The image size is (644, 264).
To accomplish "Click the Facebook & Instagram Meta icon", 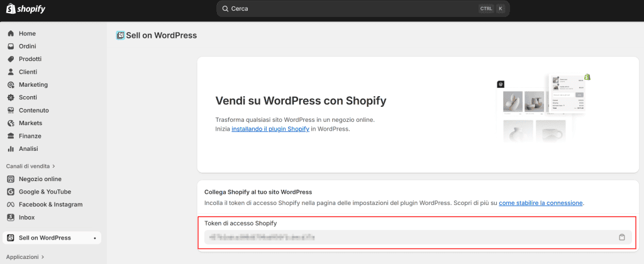I will click(x=11, y=204).
